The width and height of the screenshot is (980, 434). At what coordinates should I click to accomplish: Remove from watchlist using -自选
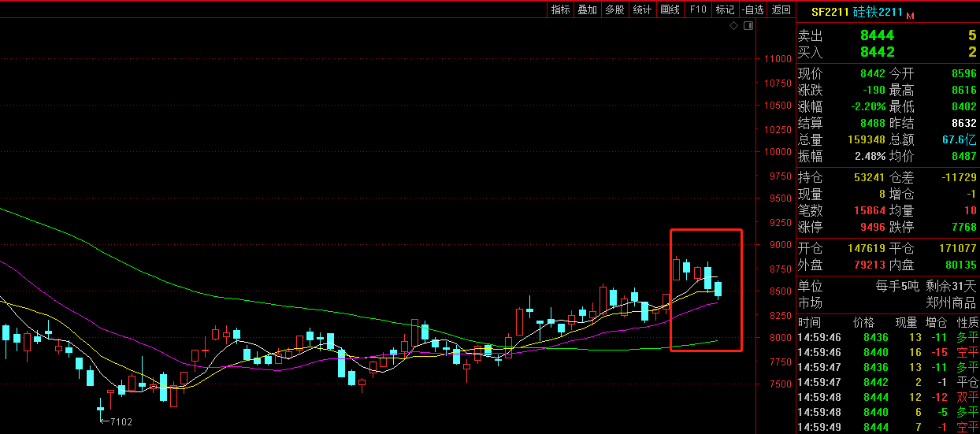[x=752, y=9]
